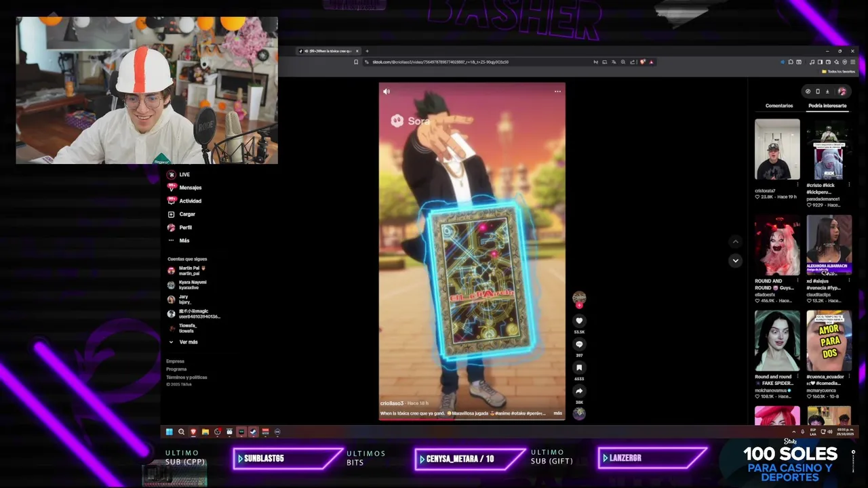Open FAKE SPIDER molchanovamua video thumbnail
The width and height of the screenshot is (868, 488).
click(x=777, y=341)
